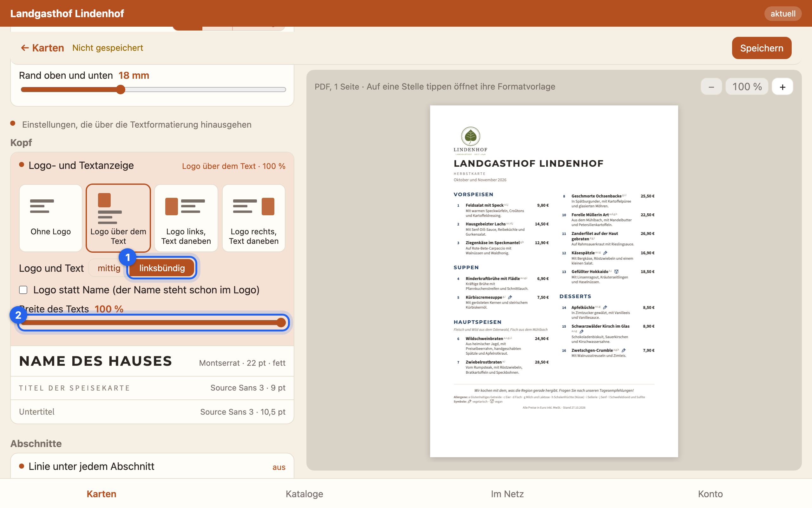Screen dimensions: 812x508
Task: Zoom in the PDF preview with plus
Action: click(782, 87)
